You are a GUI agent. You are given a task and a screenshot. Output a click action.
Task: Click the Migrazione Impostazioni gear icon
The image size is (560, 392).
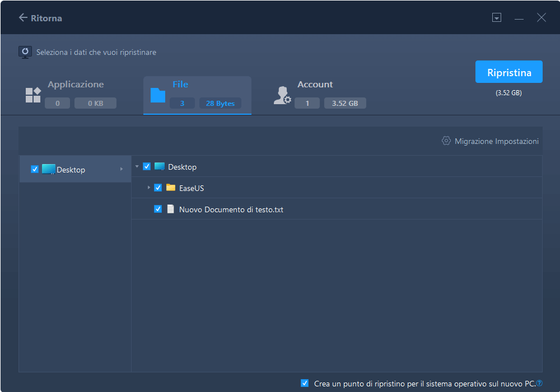(446, 141)
